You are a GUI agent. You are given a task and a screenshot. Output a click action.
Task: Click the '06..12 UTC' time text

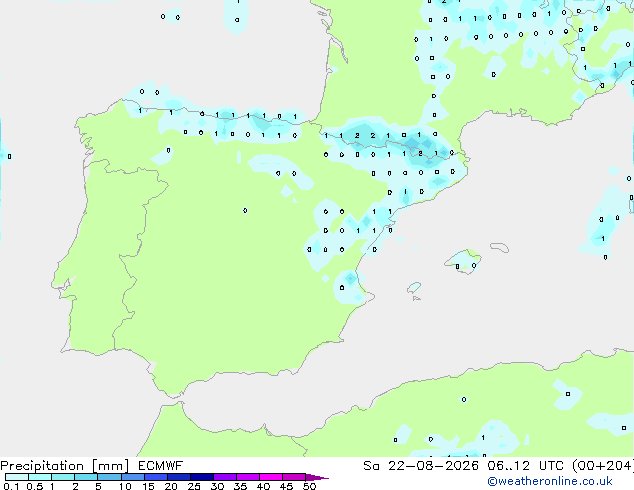[x=525, y=466]
